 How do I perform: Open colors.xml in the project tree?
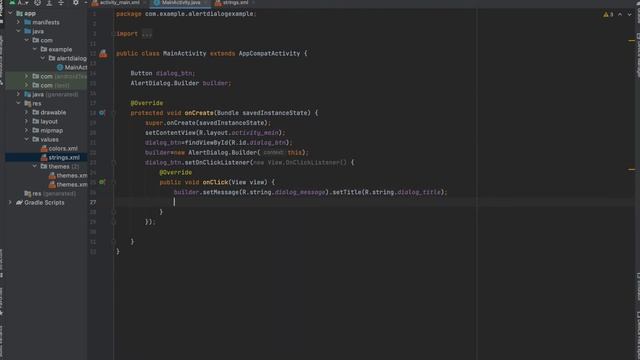59,149
